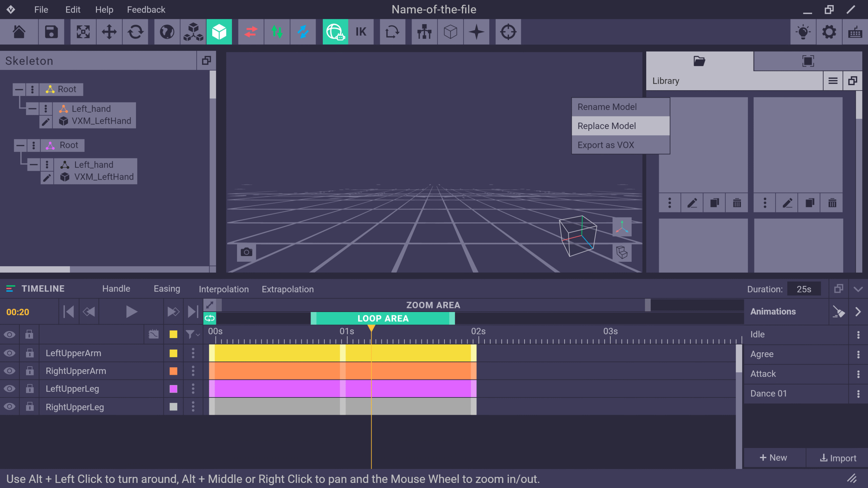Open the curve editor icon in timeline header
868x488 pixels.
pos(154,334)
